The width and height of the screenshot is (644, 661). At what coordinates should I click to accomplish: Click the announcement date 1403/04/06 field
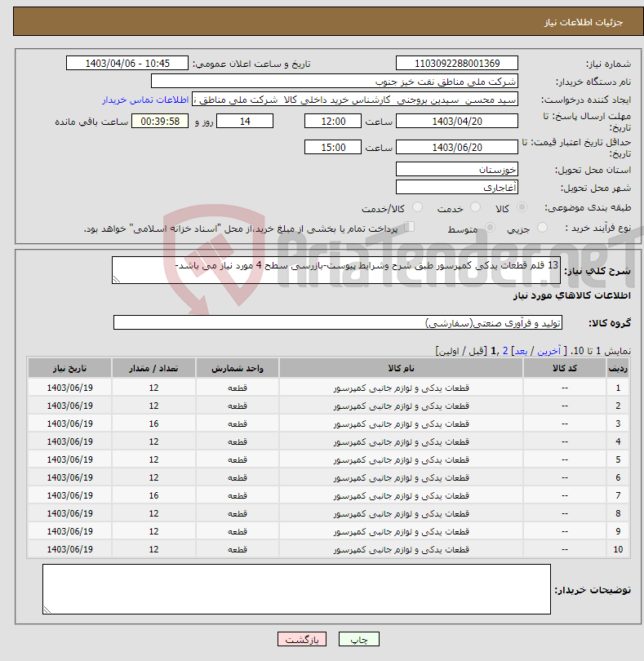click(x=127, y=63)
